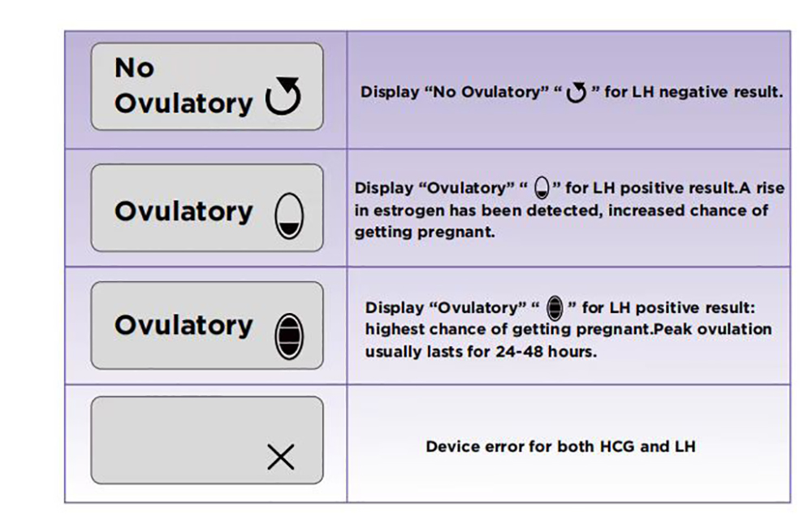
Task: Click "Ovulatory" label beside the half-filled oval display
Action: (184, 211)
